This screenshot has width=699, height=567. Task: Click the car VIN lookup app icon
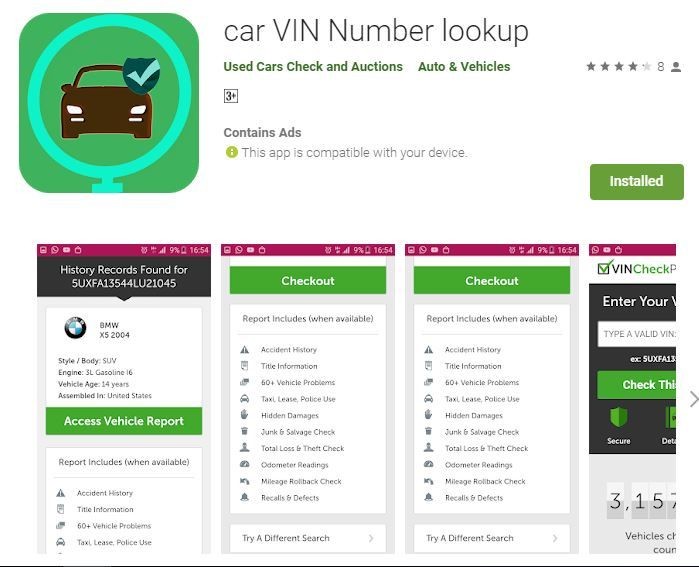pos(109,103)
